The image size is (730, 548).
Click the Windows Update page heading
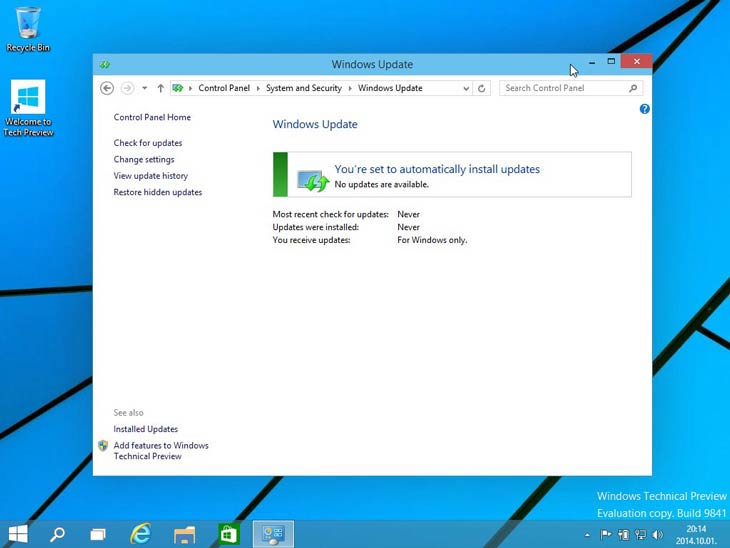click(315, 124)
